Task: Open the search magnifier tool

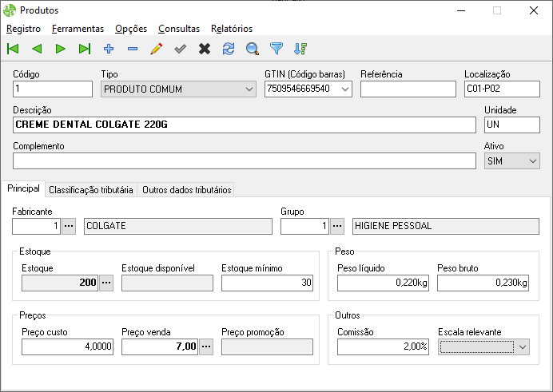Action: 253,49
